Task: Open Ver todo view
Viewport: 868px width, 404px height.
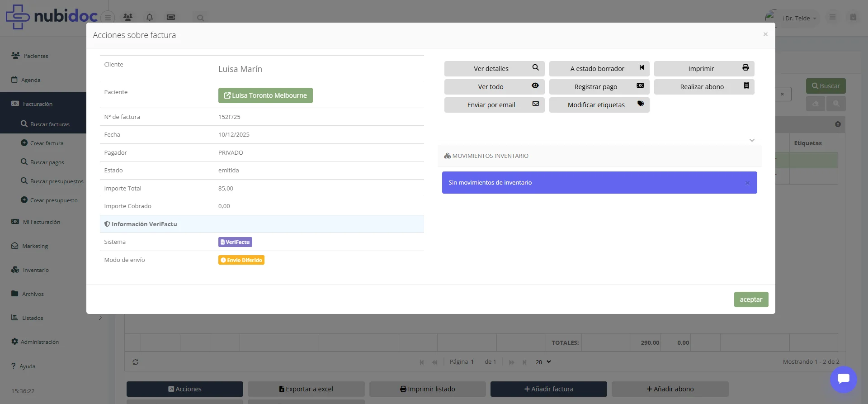Action: pos(494,87)
